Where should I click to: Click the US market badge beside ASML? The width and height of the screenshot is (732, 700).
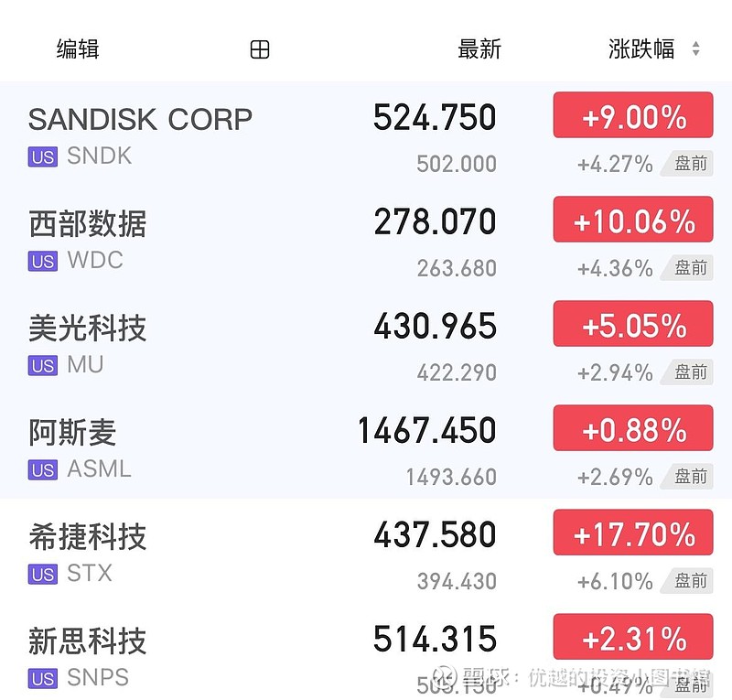(43, 469)
